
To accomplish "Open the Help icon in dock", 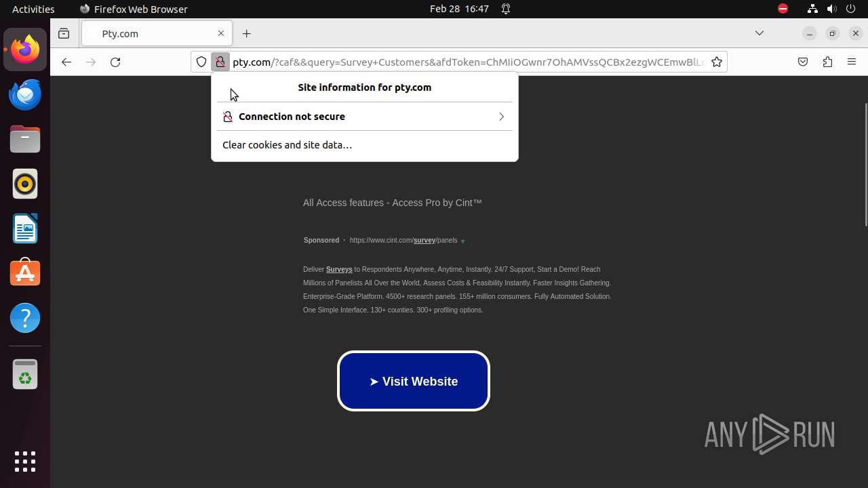I will click(25, 318).
